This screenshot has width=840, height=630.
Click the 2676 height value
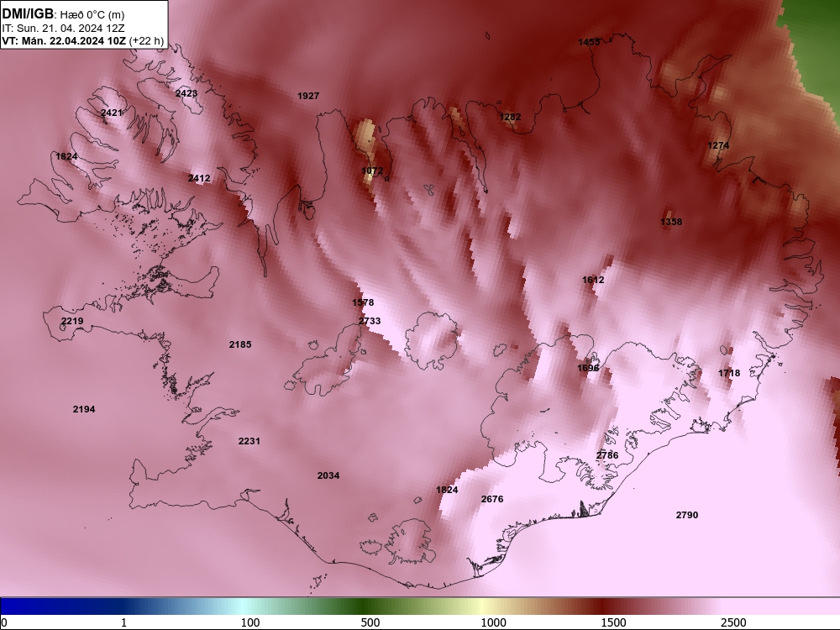click(492, 499)
